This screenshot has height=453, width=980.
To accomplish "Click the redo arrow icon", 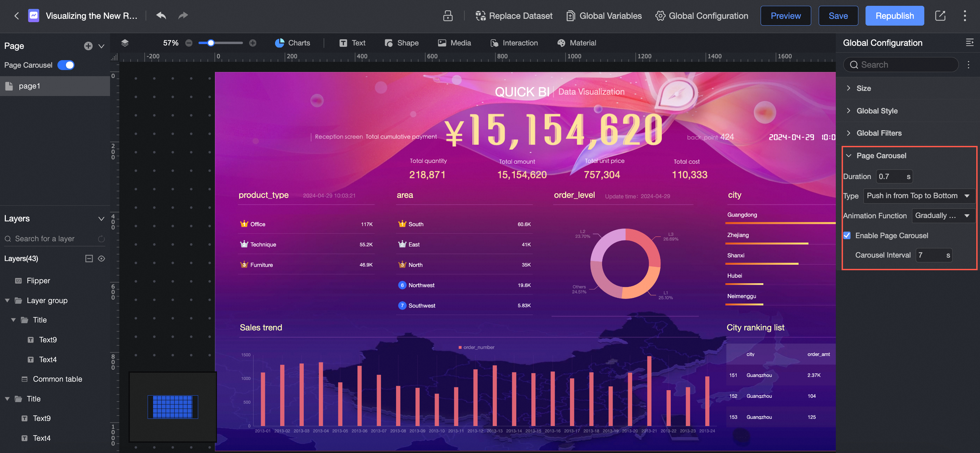I will 183,16.
